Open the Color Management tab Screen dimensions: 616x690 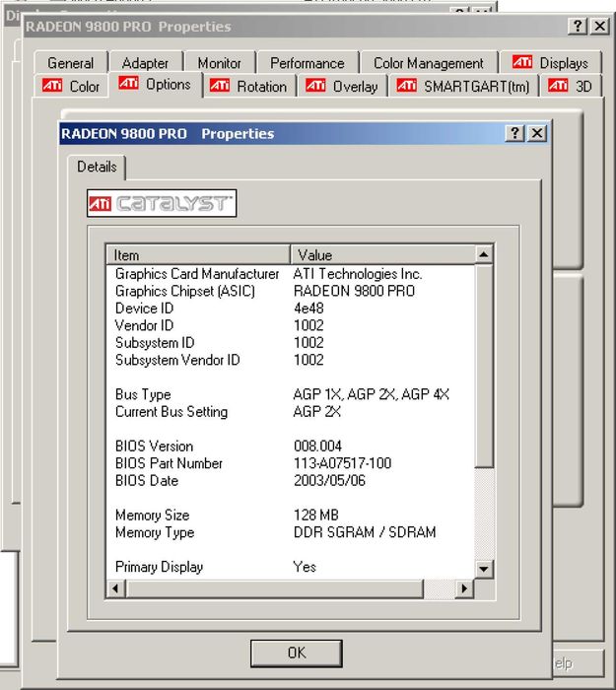[429, 63]
